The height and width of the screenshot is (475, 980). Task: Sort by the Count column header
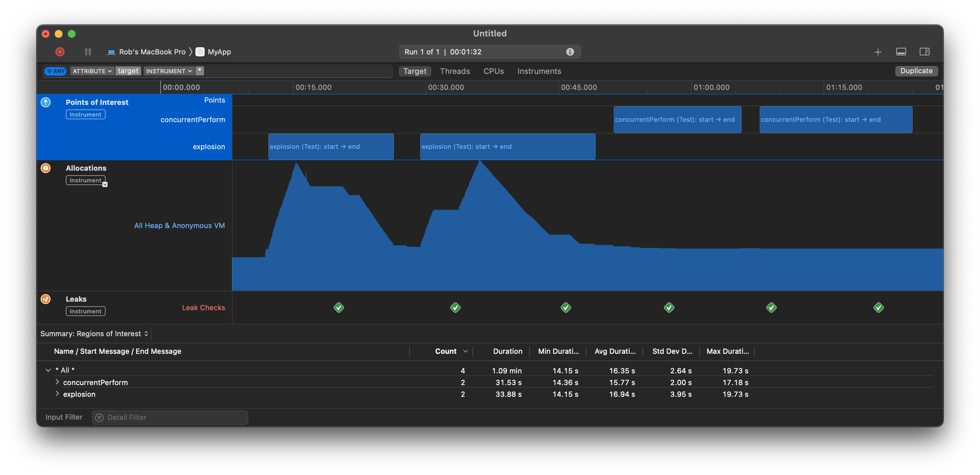pos(445,352)
